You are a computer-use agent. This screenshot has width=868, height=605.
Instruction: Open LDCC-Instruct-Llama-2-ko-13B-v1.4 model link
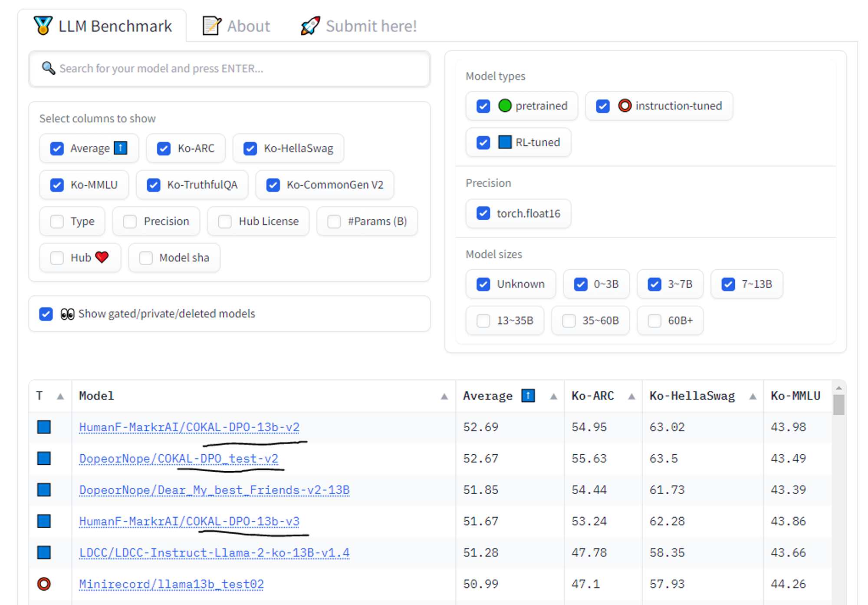214,552
